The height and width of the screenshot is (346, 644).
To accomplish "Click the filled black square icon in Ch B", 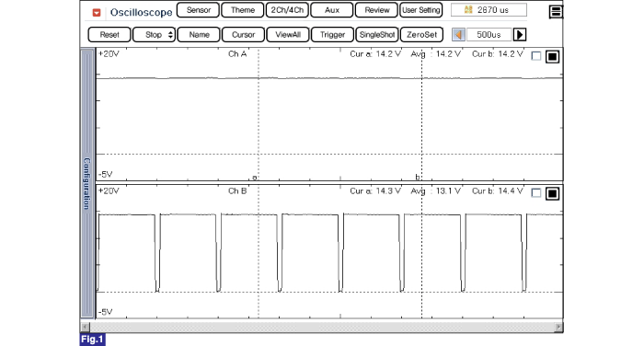I will 552,193.
